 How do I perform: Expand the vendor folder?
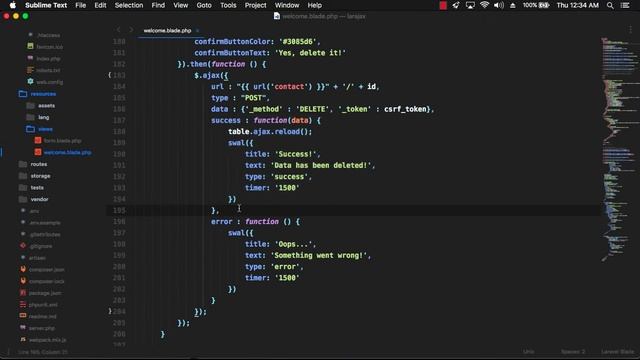pos(23,199)
